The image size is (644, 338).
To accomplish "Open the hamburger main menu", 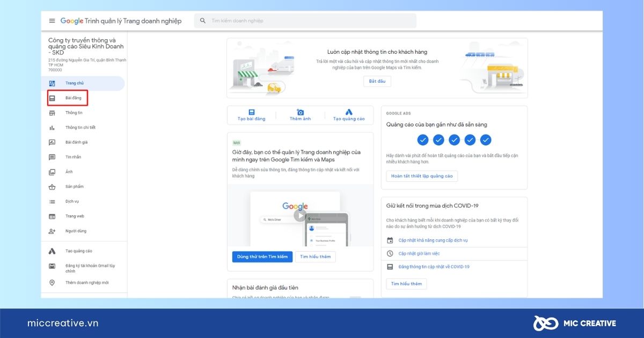I will click(x=52, y=21).
